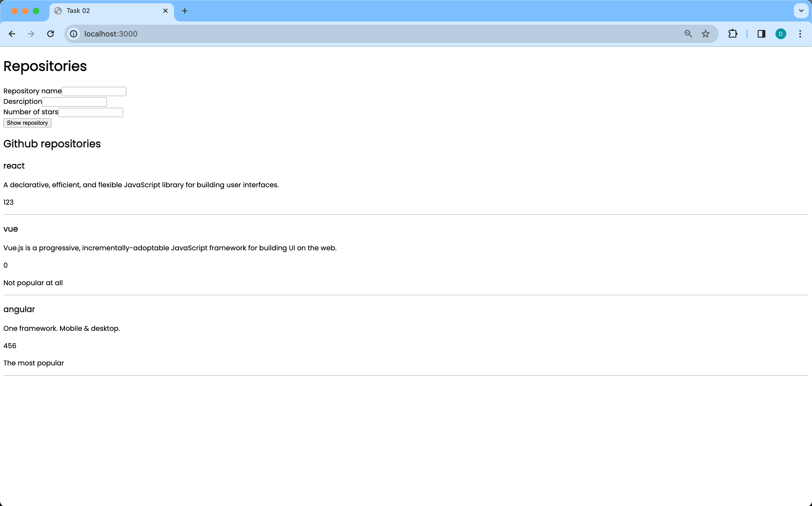Click the zoom magnifier icon
This screenshot has width=812, height=506.
[688, 34]
